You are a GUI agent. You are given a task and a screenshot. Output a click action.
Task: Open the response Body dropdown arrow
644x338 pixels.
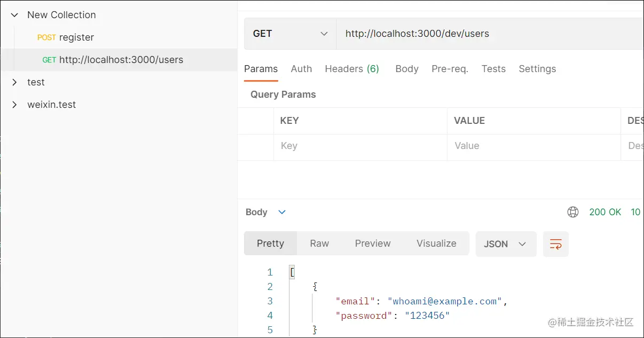click(282, 212)
